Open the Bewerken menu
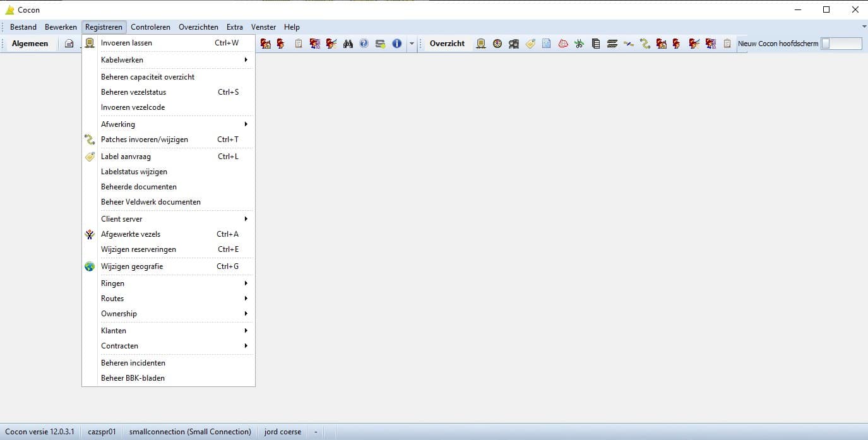Screen dimensions: 868x440 click(61, 27)
